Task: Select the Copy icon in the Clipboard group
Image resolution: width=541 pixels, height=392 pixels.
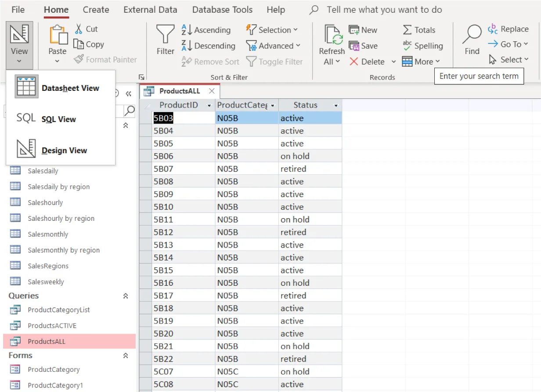Action: tap(79, 44)
